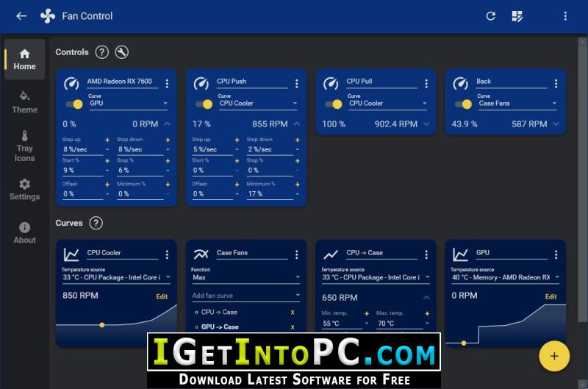Toggle the CPU Pull control switch
588x389 pixels.
[x=334, y=104]
